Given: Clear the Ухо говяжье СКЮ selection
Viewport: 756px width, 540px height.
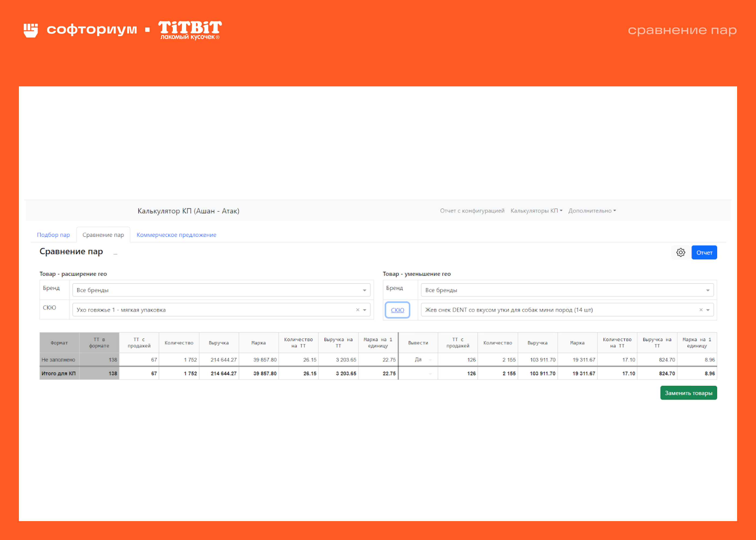Looking at the screenshot, I should coord(358,310).
